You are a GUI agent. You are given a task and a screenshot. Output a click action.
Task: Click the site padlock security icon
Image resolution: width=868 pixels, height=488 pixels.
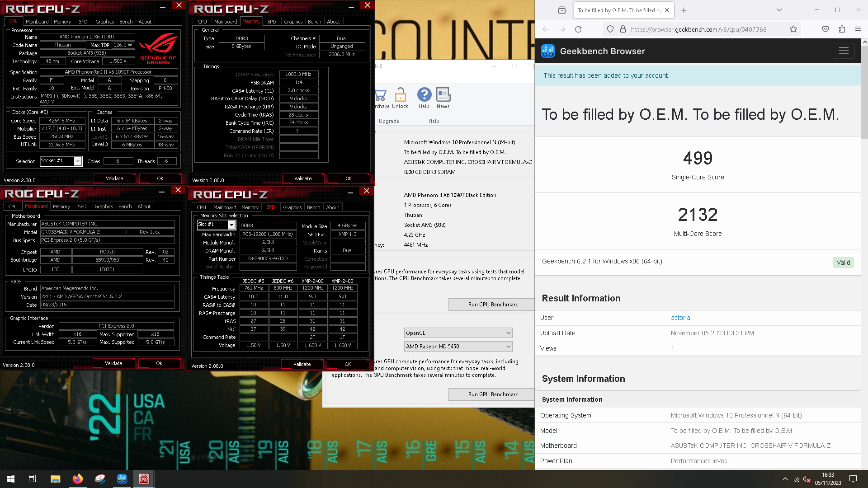point(623,29)
